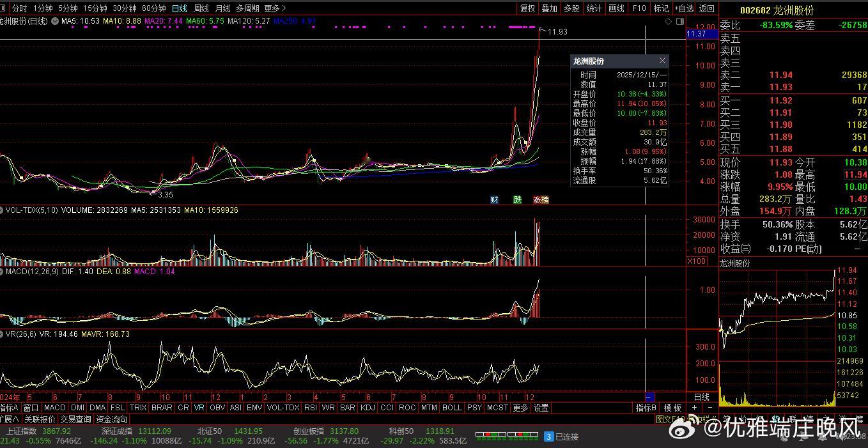Screen dimensions: 868x448
Task: Open the 窗口 window selector
Action: click(x=31, y=408)
